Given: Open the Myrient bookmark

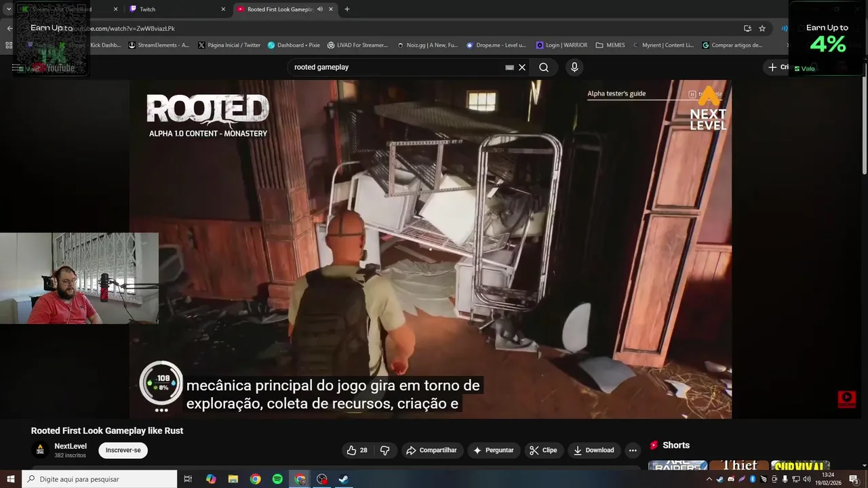Looking at the screenshot, I should point(663,45).
